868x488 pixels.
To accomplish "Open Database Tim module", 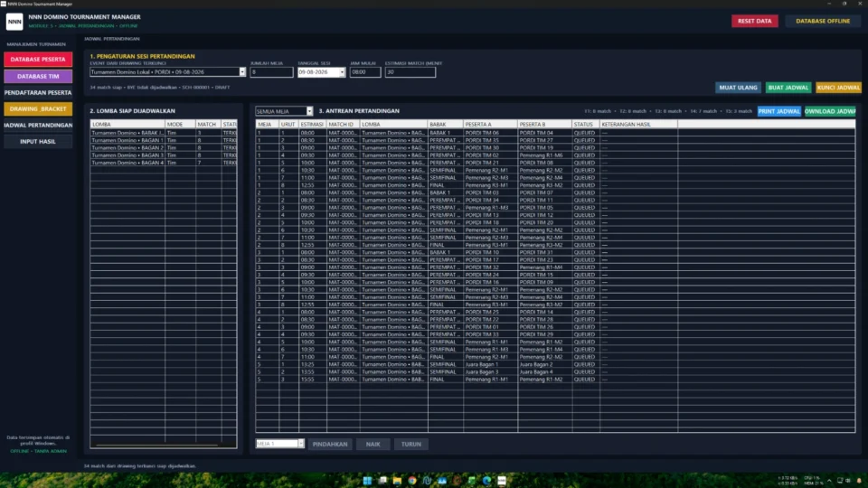I will (x=38, y=76).
